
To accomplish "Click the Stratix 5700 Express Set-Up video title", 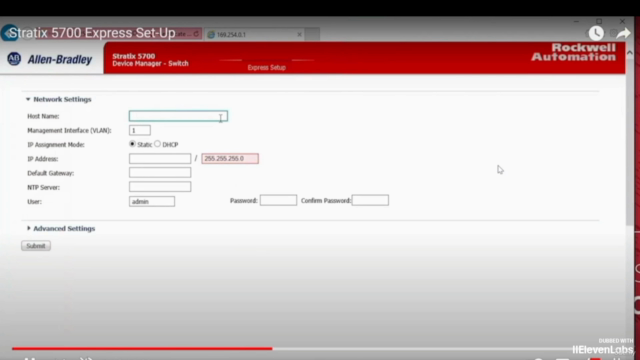I will point(92,33).
